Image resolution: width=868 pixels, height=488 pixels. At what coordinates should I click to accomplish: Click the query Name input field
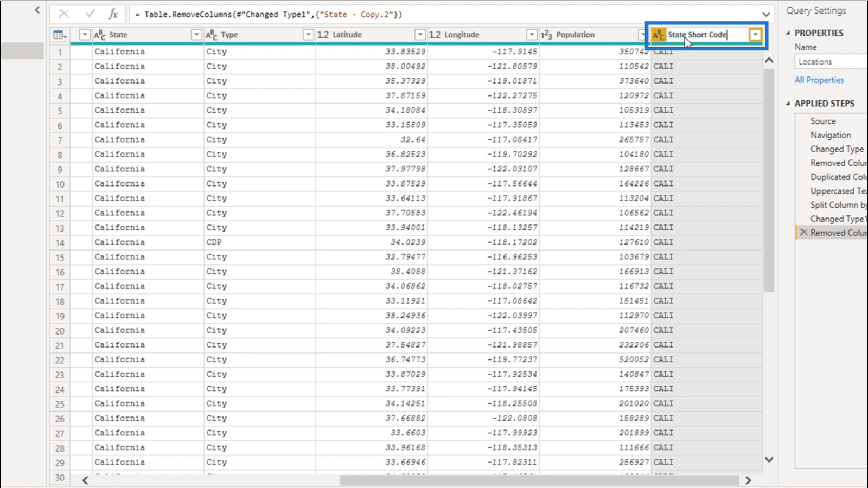[x=831, y=62]
